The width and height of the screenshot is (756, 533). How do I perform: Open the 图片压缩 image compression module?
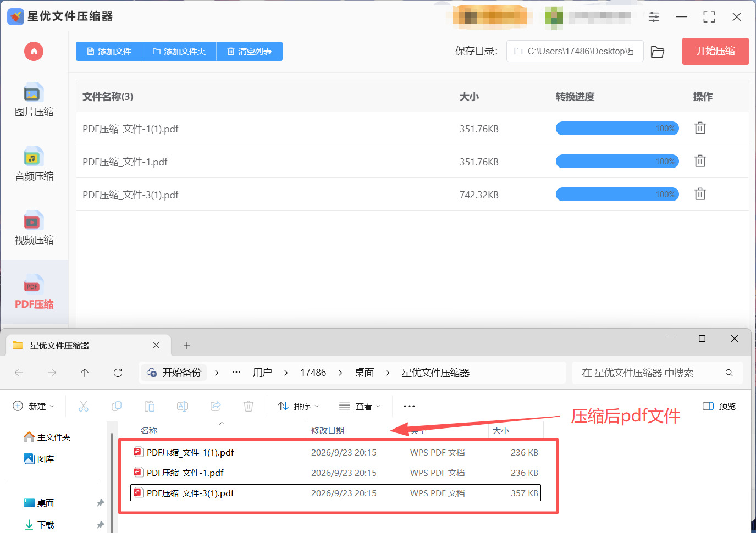[34, 101]
